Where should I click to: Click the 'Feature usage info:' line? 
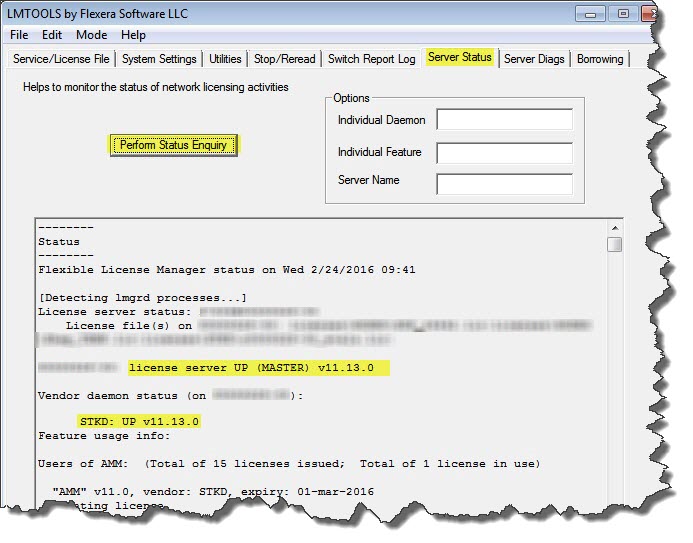(x=104, y=436)
